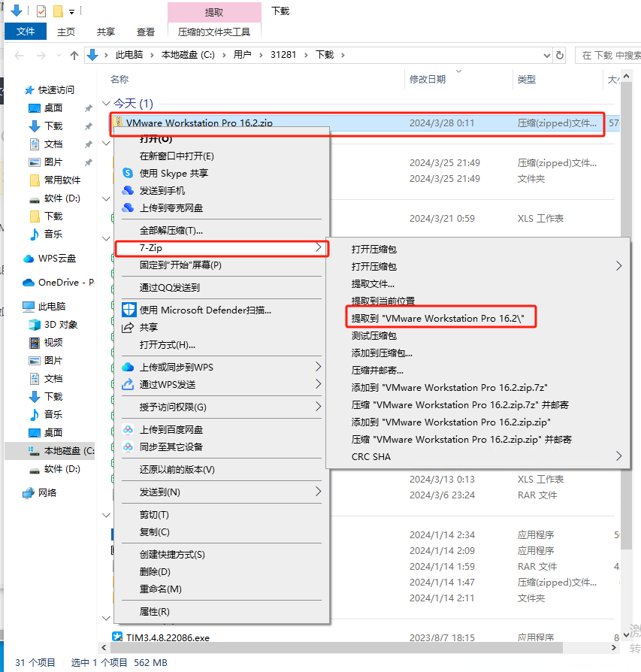The height and width of the screenshot is (672, 641).
Task: Choose 剪切(T) in context menu
Action: 154,514
